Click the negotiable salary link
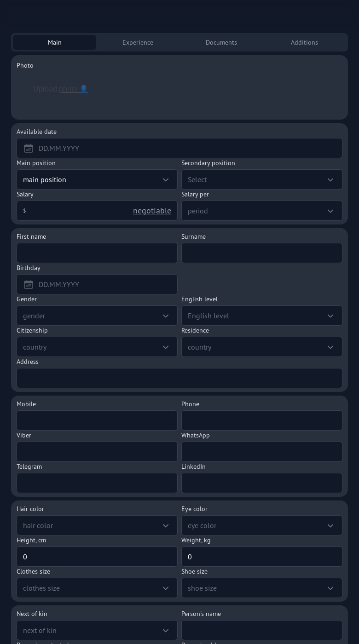The image size is (359, 644). tap(152, 211)
